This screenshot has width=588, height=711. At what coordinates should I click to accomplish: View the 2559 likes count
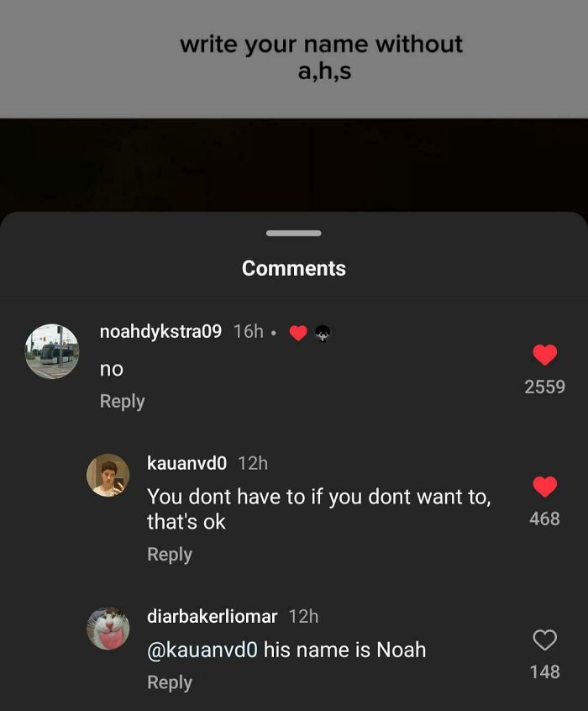coord(544,387)
